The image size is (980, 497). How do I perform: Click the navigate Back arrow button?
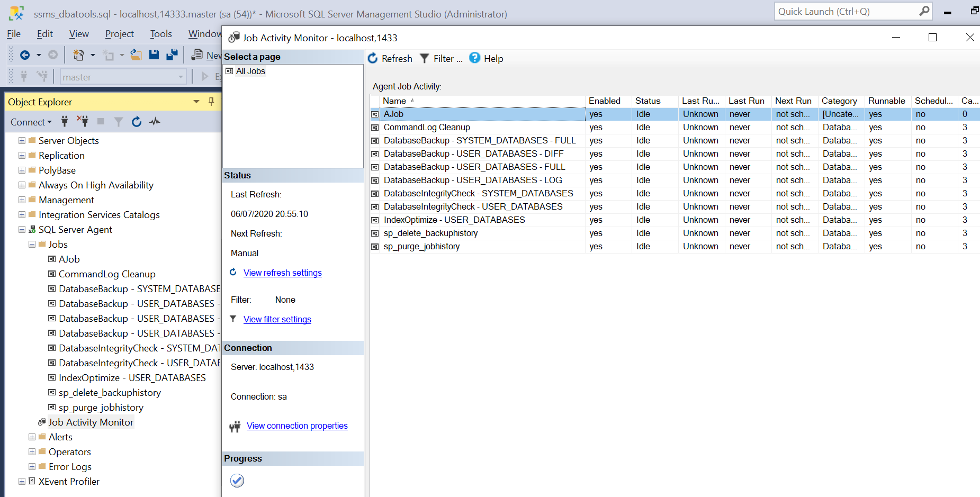coord(24,55)
